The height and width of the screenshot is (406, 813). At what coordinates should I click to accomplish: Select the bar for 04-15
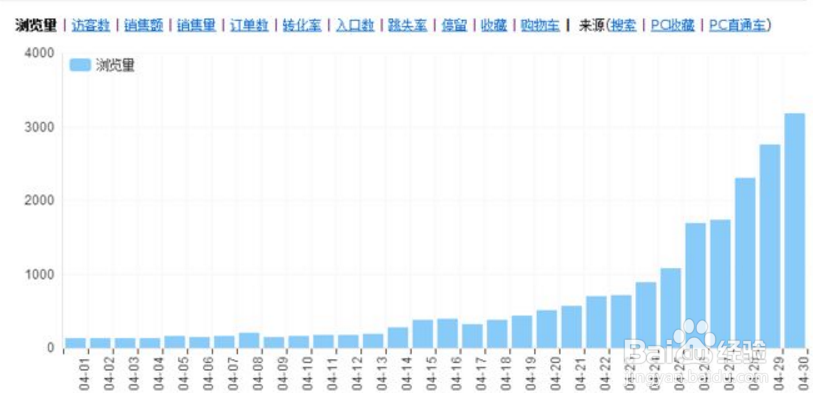(x=422, y=333)
